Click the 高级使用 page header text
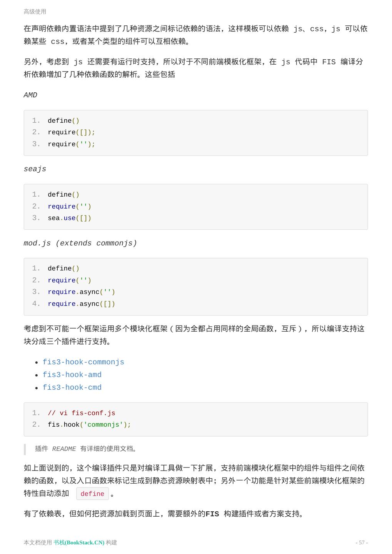 [x=35, y=12]
